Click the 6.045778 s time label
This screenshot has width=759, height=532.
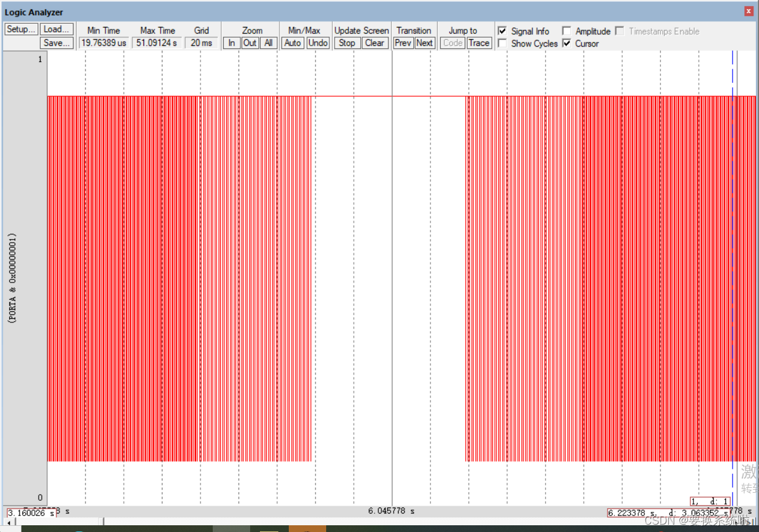[391, 511]
